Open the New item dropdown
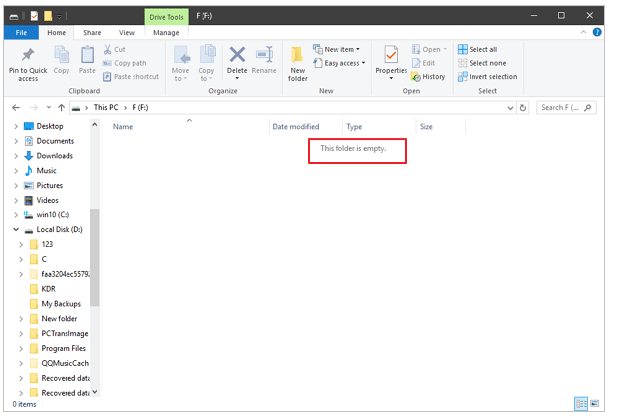Viewport: 617px width, 420px height. click(x=338, y=49)
